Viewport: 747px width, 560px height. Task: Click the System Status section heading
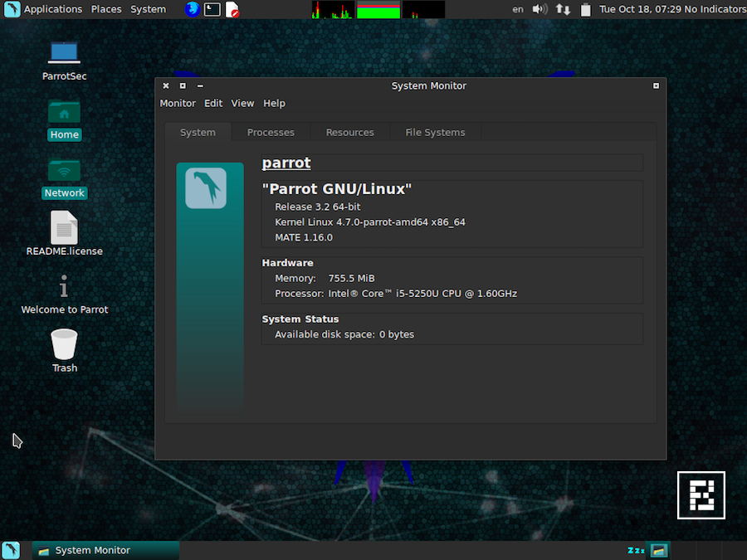click(x=300, y=319)
